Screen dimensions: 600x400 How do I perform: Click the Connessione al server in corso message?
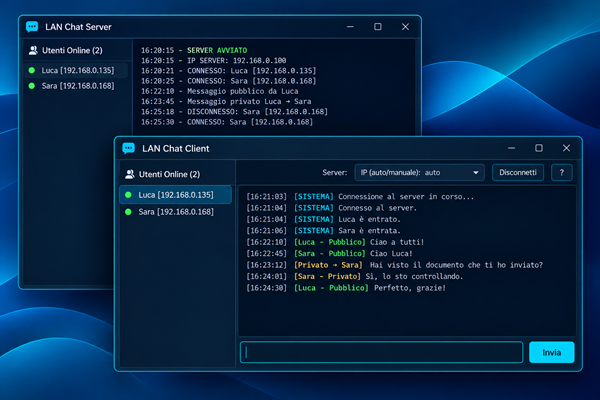point(360,197)
